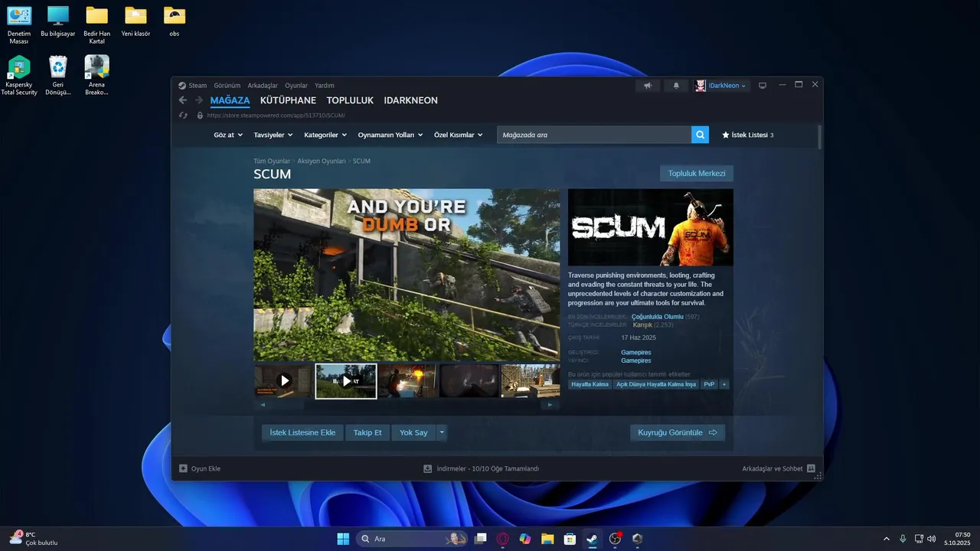Click the thumbnail strip right scroll arrow
Viewport: 980px width, 551px height.
551,405
